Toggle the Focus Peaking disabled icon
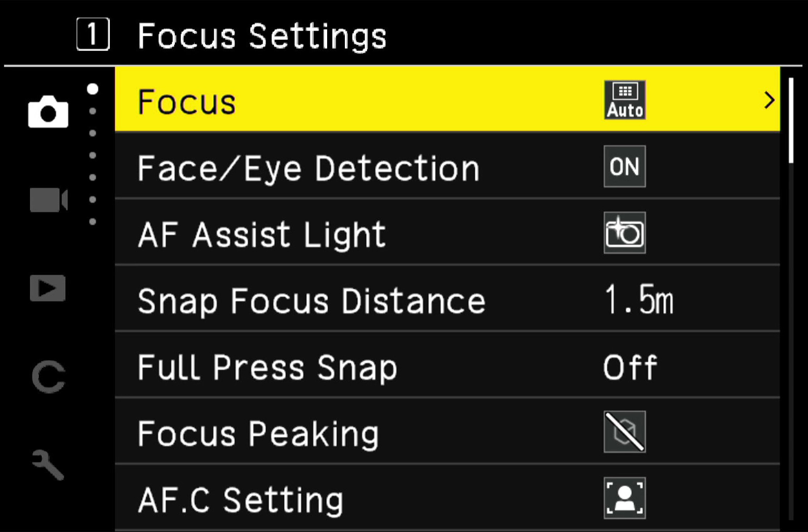The width and height of the screenshot is (808, 532). pyautogui.click(x=625, y=432)
